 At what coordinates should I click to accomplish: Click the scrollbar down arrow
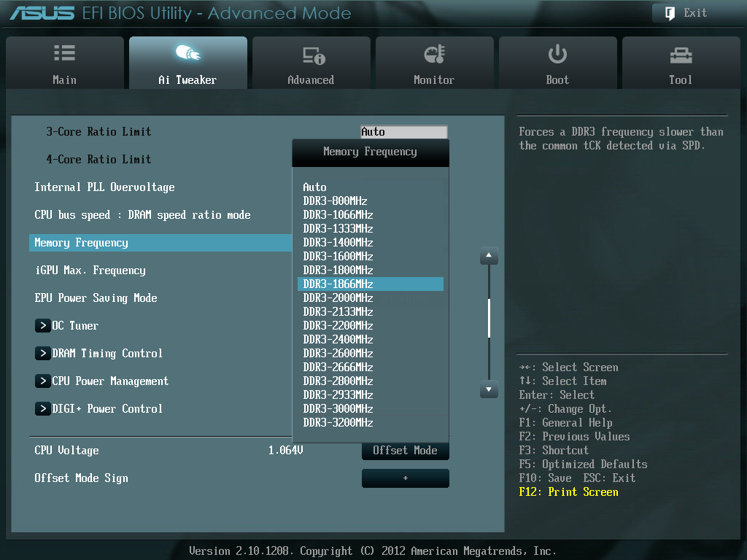[x=489, y=389]
